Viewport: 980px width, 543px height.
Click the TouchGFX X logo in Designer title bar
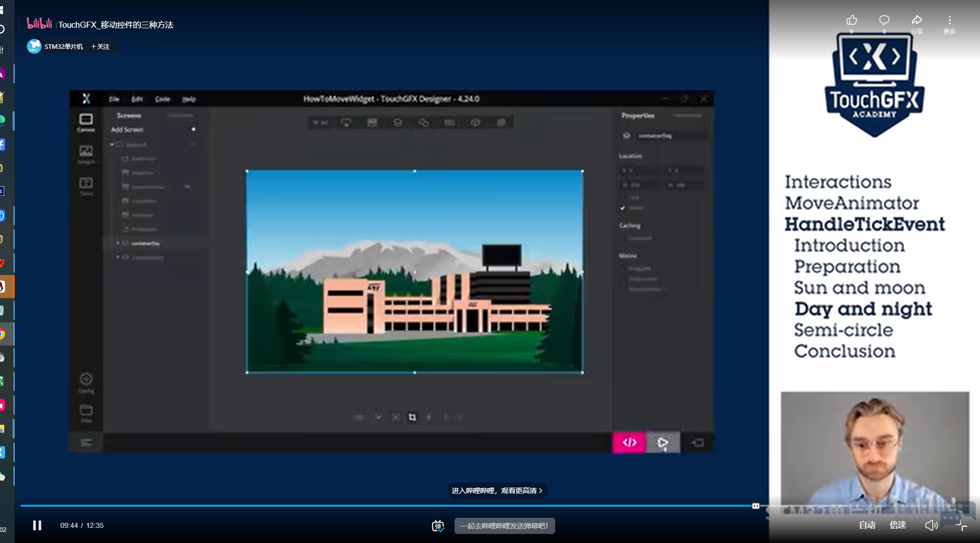coord(87,99)
